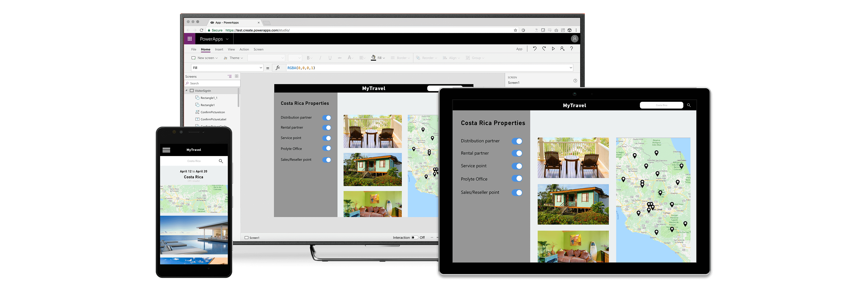
Task: Select the Home tab in ribbon
Action: [x=205, y=49]
